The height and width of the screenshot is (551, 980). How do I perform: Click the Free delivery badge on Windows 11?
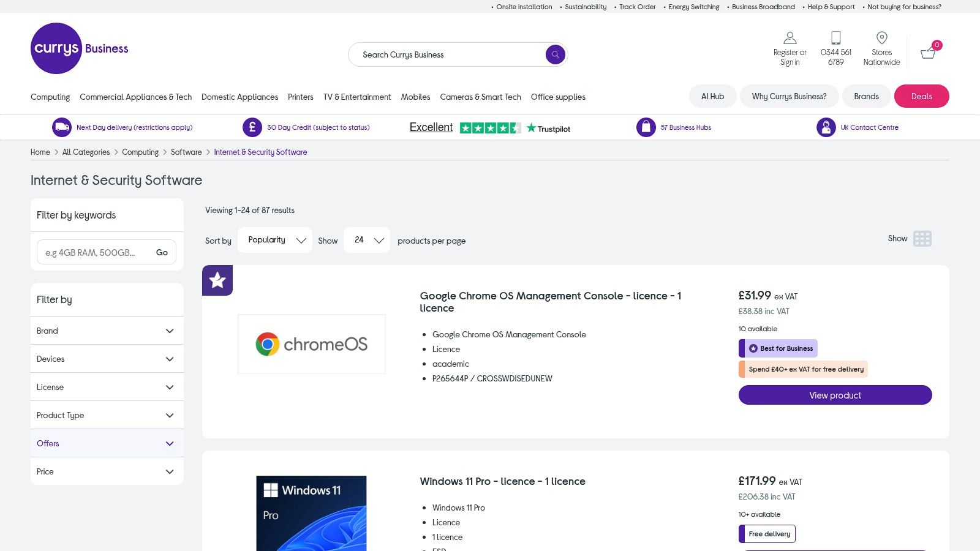point(767,534)
